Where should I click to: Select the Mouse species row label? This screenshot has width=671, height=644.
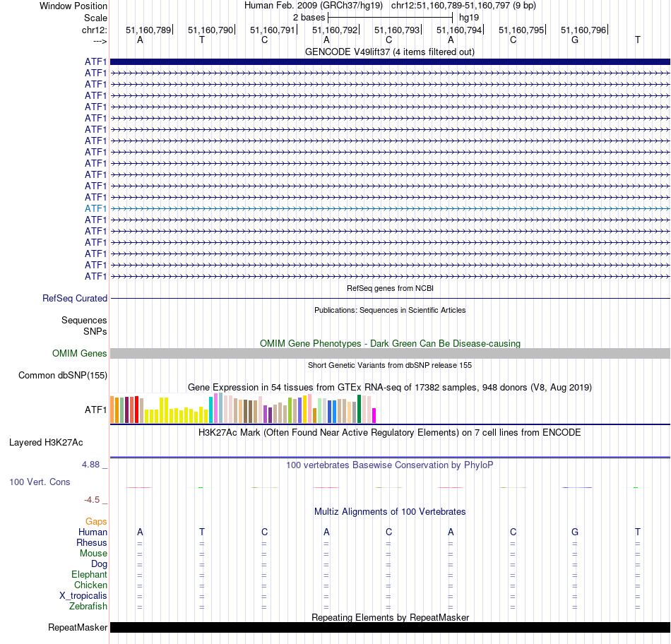point(93,554)
